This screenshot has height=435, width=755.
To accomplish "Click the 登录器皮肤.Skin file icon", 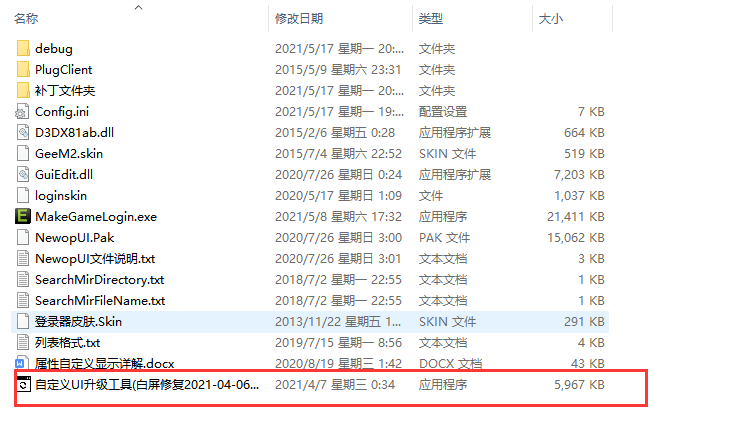I will coord(23,321).
